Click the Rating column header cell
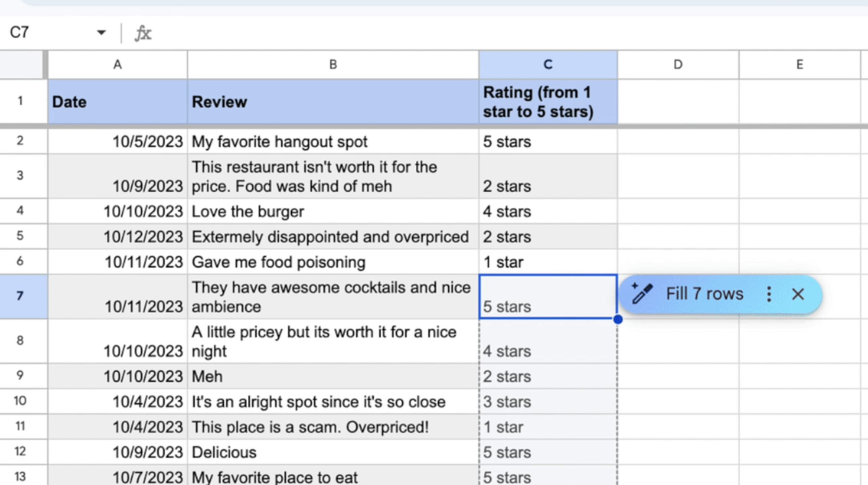Screen dimensions: 868x485 pyautogui.click(x=547, y=101)
